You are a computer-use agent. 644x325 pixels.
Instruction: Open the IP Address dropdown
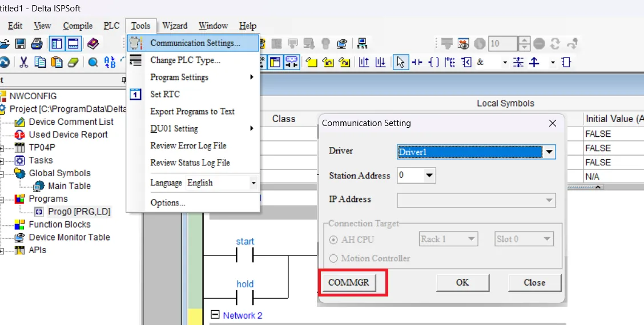pyautogui.click(x=549, y=200)
